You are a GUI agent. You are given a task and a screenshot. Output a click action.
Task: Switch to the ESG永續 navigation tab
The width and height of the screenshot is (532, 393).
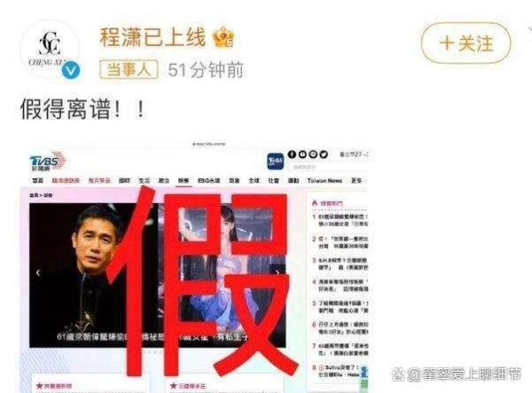(x=208, y=181)
